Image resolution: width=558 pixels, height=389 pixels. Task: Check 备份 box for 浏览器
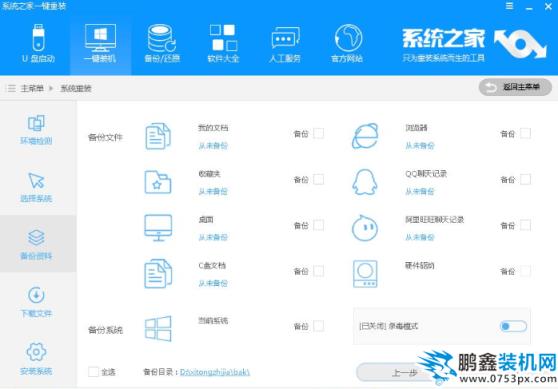[x=526, y=133]
